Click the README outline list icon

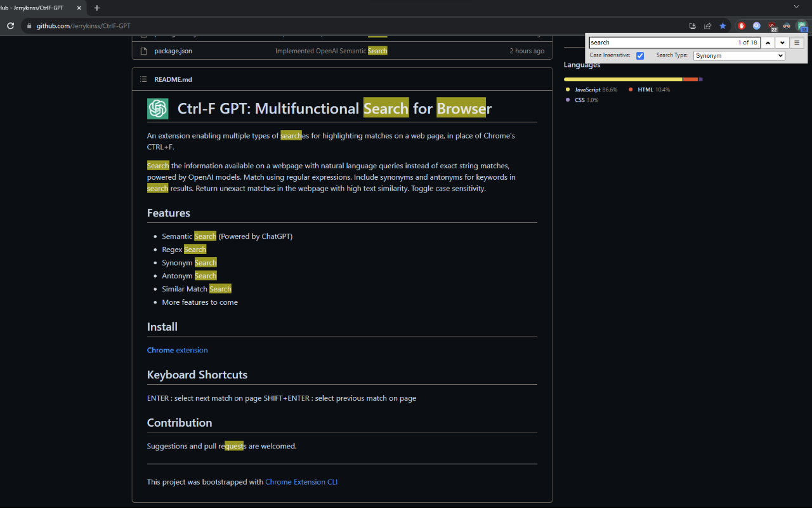143,79
